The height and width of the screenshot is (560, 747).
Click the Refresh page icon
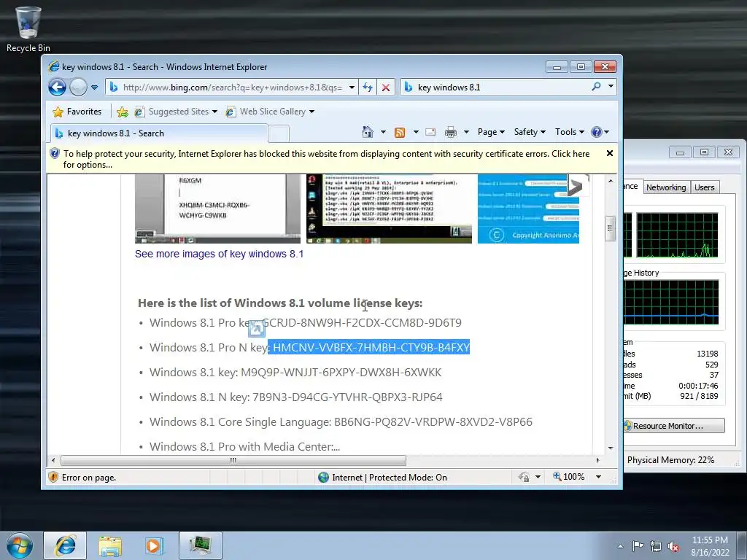[x=368, y=87]
